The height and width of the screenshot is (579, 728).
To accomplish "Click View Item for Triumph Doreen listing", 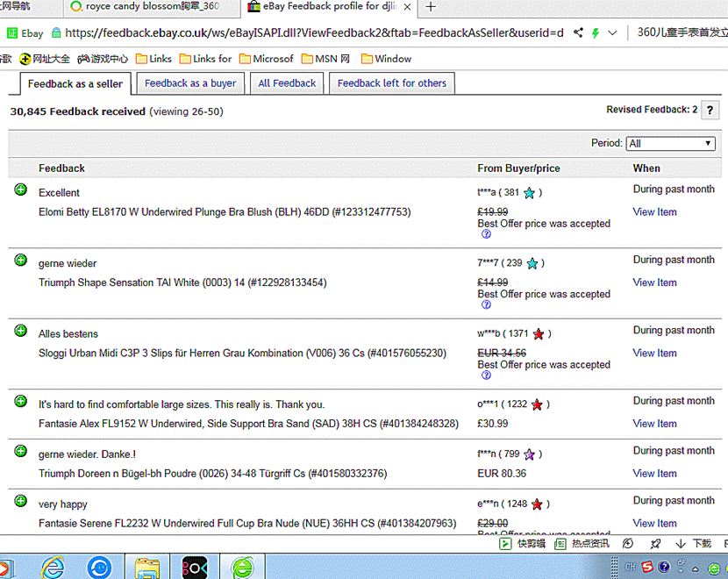I will coord(654,474).
